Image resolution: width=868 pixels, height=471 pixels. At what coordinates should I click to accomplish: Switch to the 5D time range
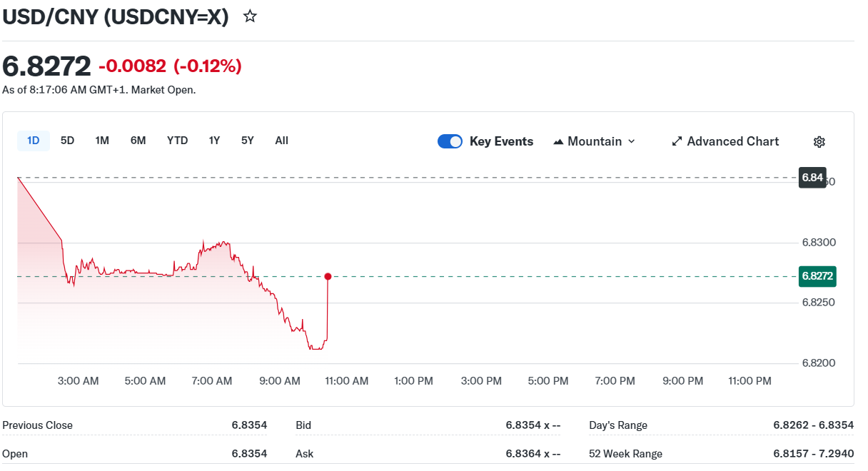coord(67,141)
